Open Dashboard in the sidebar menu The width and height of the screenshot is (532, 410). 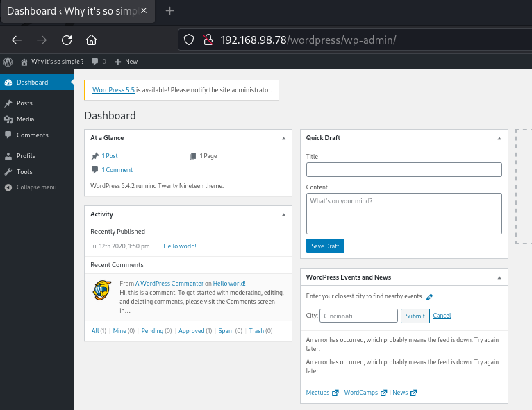click(x=37, y=83)
